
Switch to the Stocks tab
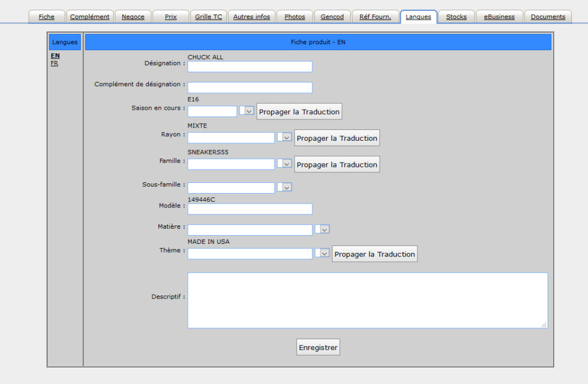coord(457,17)
